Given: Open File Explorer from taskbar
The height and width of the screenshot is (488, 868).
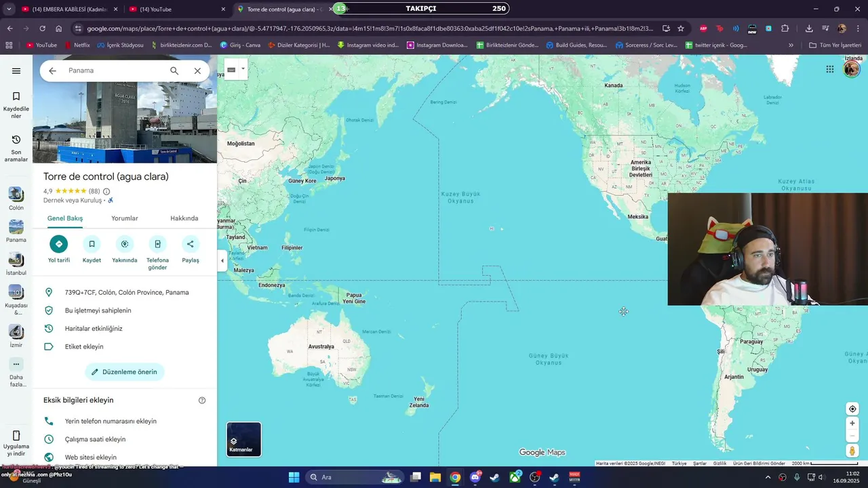Looking at the screenshot, I should (435, 477).
